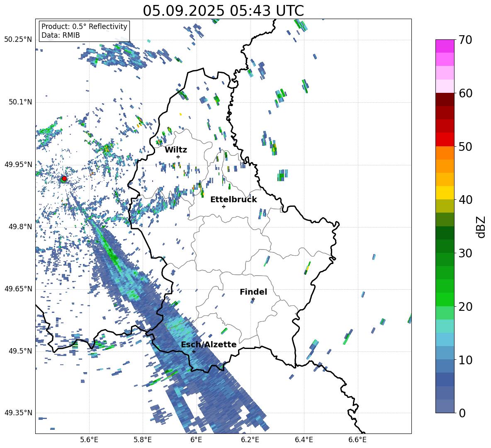
Task: Click the blue 0 dBZ colorbar segment
Action: 445,406
